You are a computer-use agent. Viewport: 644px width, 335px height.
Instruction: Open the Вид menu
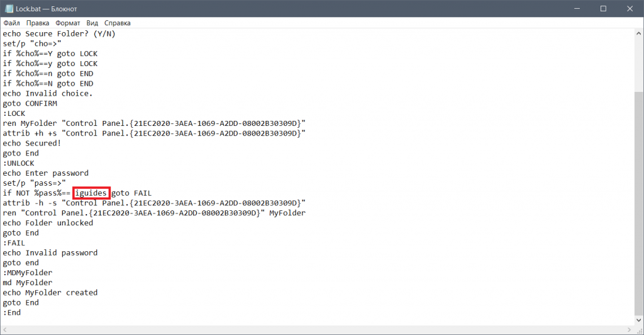92,23
